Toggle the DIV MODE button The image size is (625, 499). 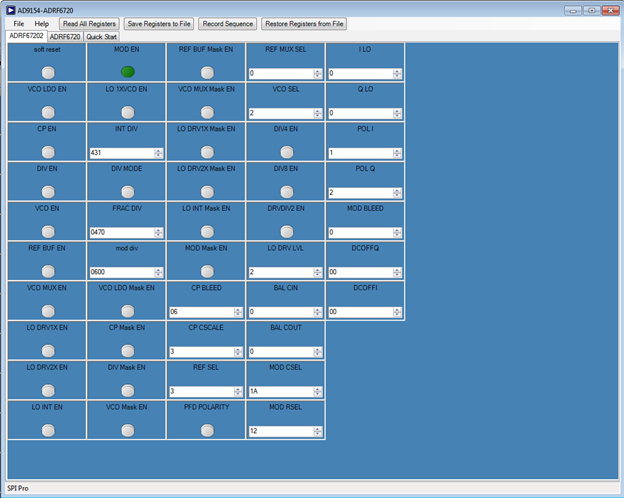click(x=128, y=192)
